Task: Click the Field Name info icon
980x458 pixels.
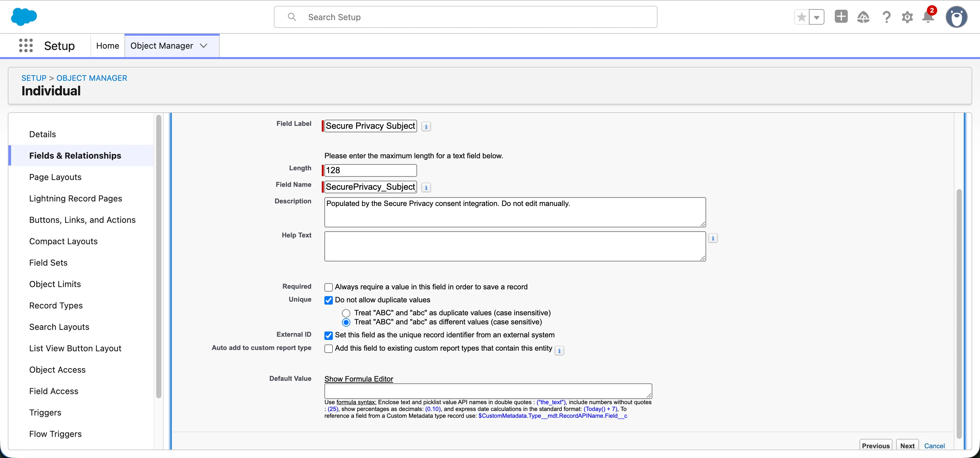Action: coord(426,187)
